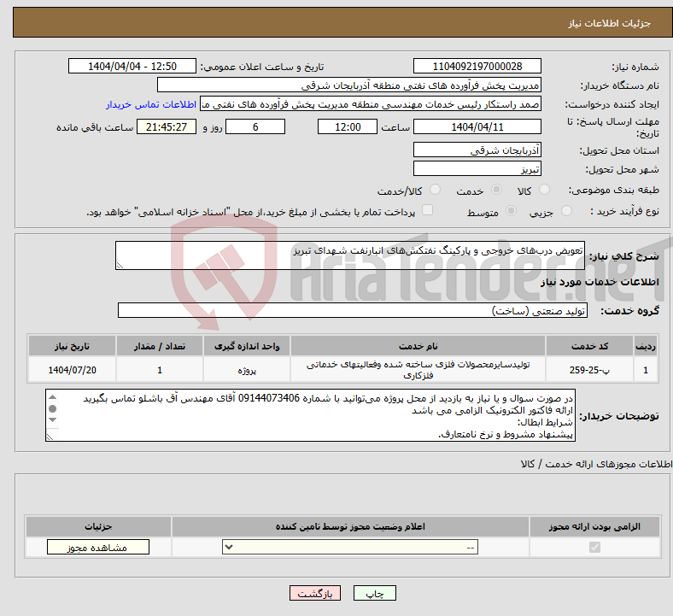Select the جزیی purchase type radio
Image resolution: width=673 pixels, height=616 pixels.
point(566,211)
